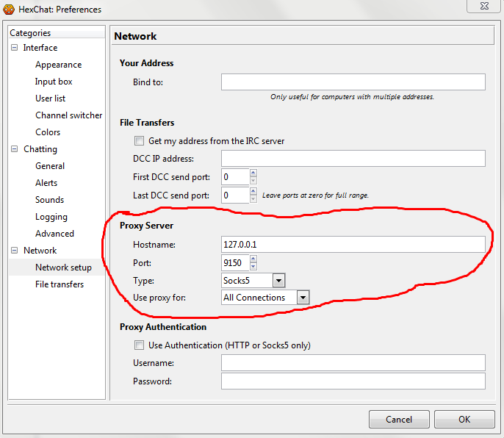Viewport: 504px width, 438px height.
Task: Increase the proxy Port value
Action: (253, 259)
